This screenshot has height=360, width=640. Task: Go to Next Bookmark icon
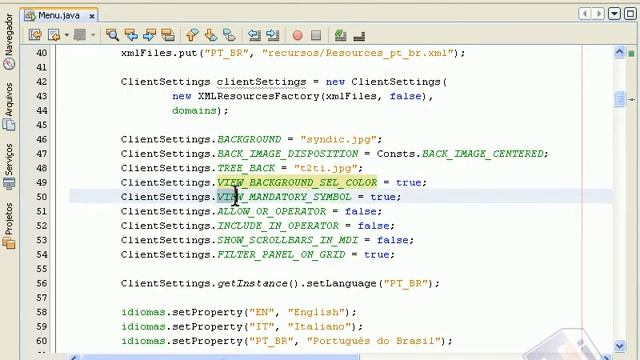[x=211, y=35]
